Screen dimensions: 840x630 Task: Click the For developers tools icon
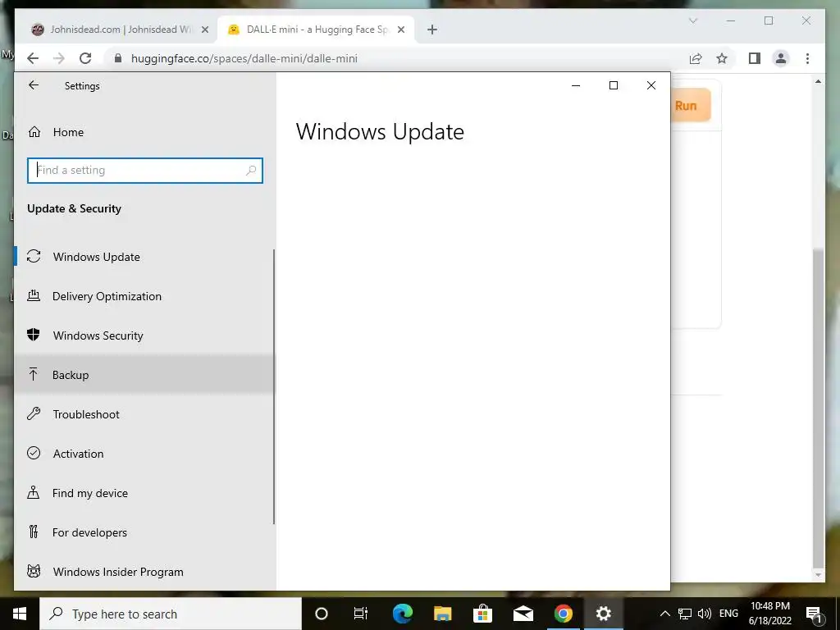click(x=34, y=532)
